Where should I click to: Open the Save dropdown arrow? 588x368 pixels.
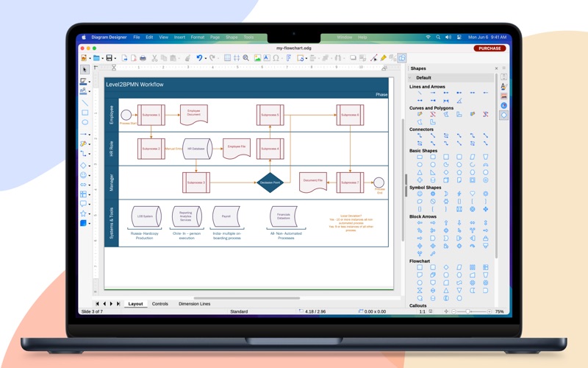tap(115, 59)
